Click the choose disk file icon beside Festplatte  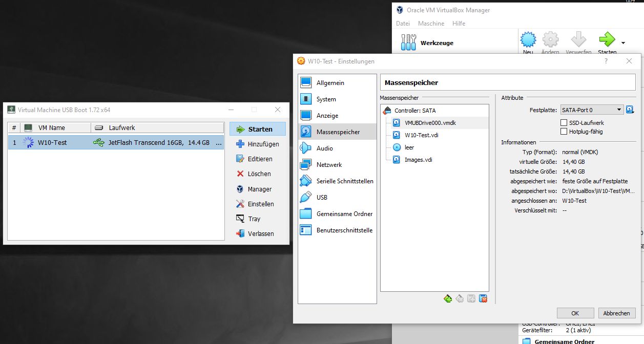pyautogui.click(x=630, y=110)
